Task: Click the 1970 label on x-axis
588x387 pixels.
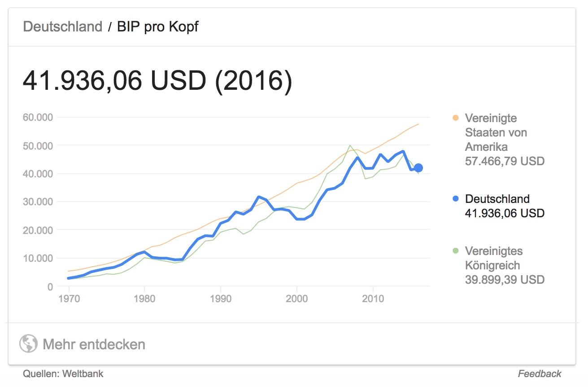Action: click(67, 298)
